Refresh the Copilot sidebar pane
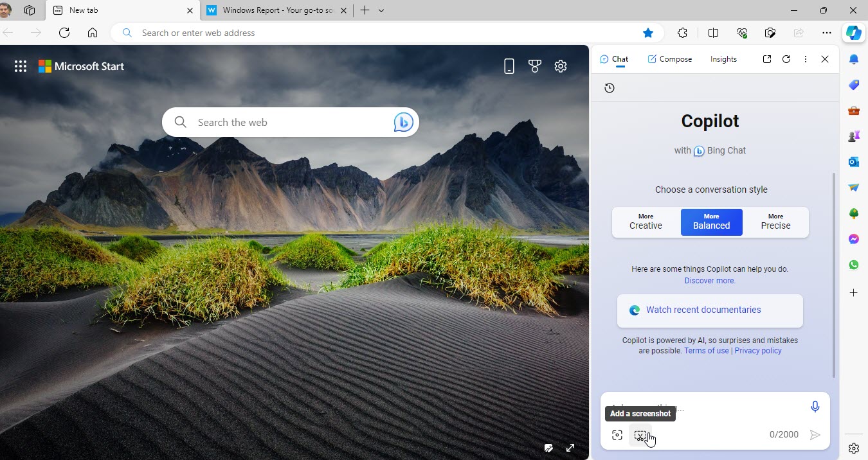 point(786,59)
